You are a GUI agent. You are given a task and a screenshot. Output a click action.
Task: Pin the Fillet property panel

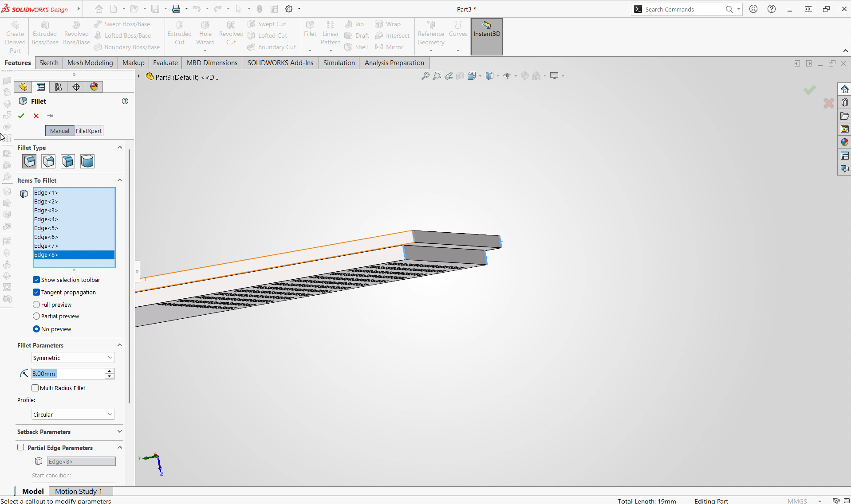(51, 116)
